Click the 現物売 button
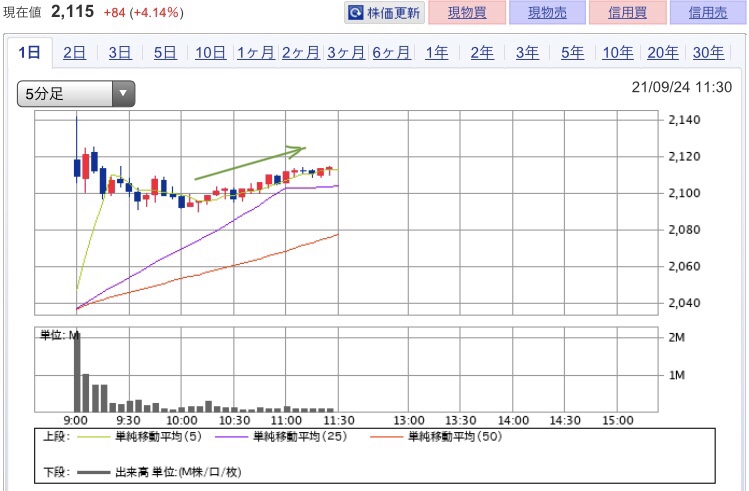The height and width of the screenshot is (491, 749). (547, 12)
